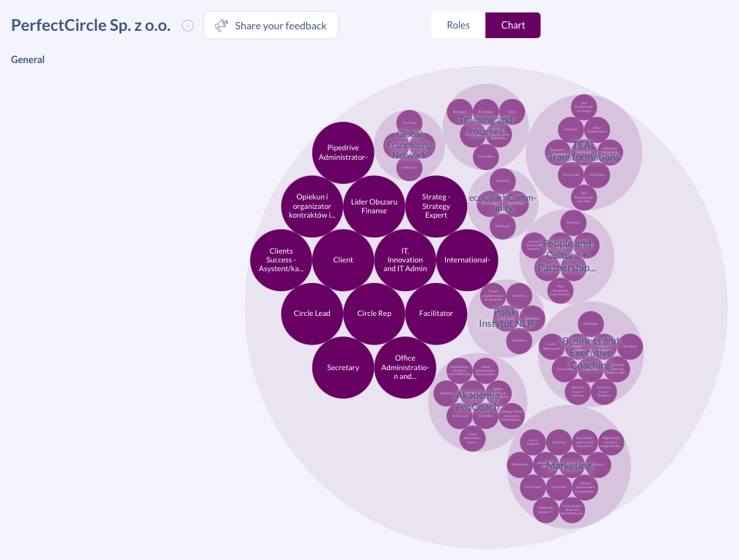Select the Pipedrive Administrator role circle
The width and height of the screenshot is (739, 560).
tap(343, 152)
